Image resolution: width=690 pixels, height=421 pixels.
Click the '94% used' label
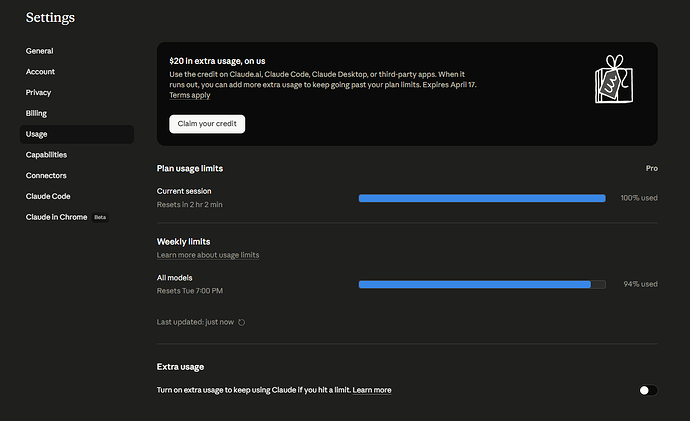(641, 284)
